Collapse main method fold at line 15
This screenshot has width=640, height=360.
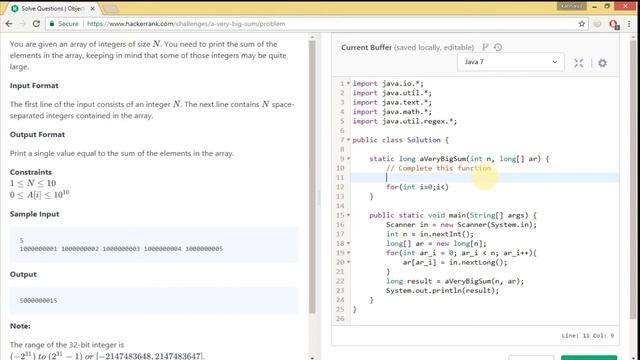[x=348, y=215]
